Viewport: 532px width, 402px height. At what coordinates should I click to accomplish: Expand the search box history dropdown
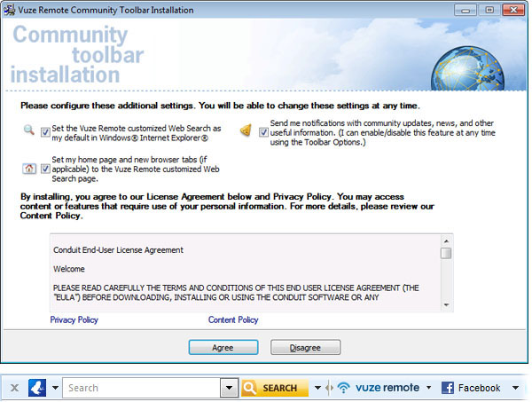point(229,388)
